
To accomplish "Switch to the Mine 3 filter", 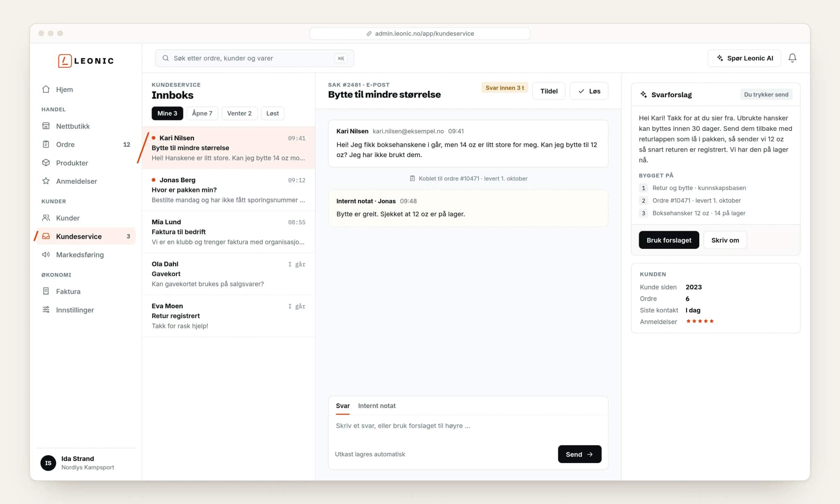I will (x=167, y=113).
